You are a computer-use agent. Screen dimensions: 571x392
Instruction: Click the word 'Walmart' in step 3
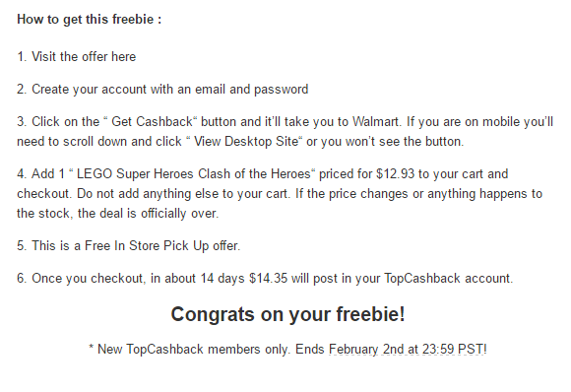coord(376,122)
